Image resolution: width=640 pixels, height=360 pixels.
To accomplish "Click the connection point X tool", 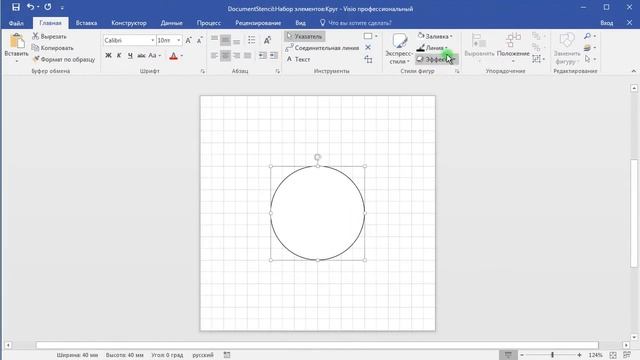I will click(x=368, y=47).
